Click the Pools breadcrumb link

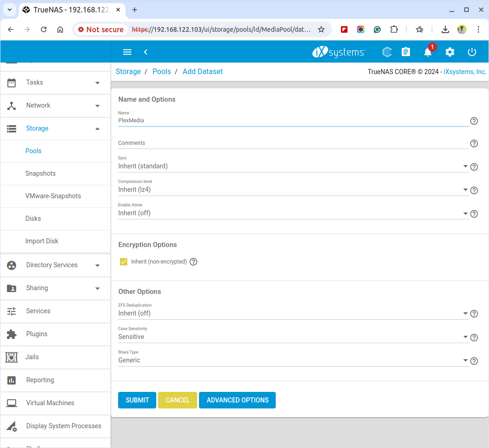162,72
